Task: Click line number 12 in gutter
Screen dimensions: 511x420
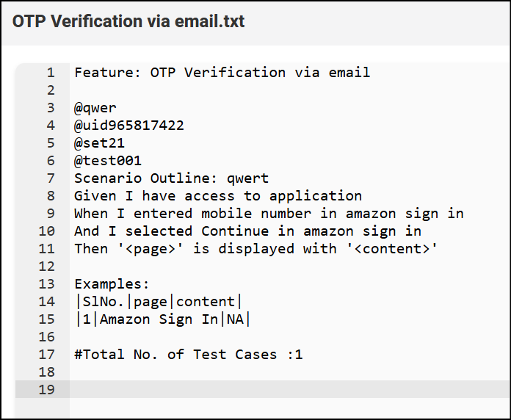Action: click(x=46, y=267)
